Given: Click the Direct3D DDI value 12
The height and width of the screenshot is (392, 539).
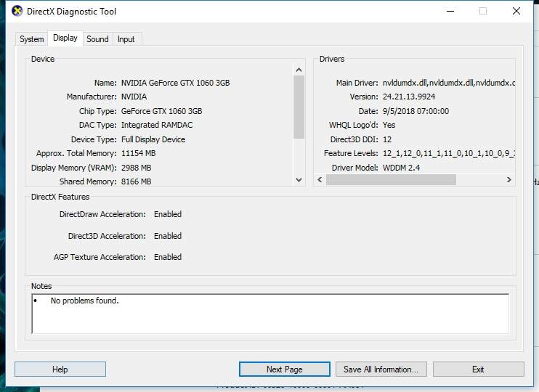Looking at the screenshot, I should click(387, 139).
